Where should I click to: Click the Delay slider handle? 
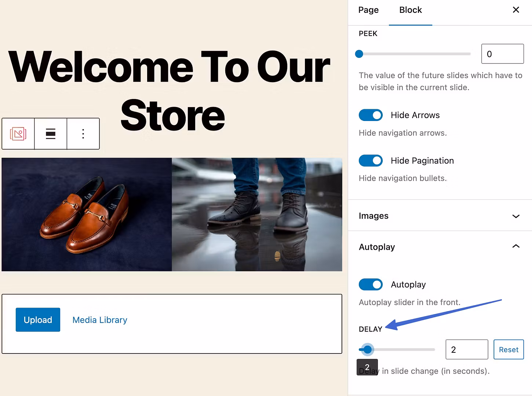point(367,350)
